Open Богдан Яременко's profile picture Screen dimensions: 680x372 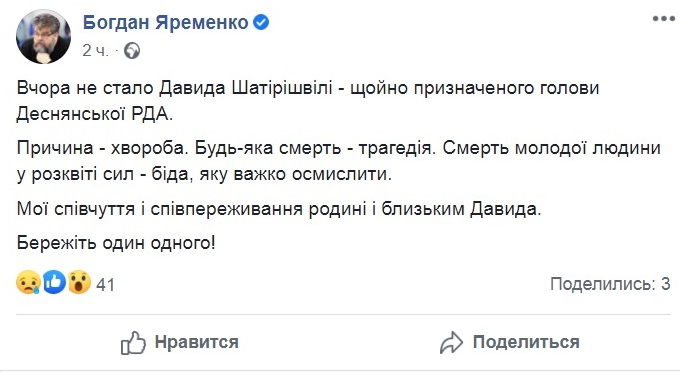[43, 36]
